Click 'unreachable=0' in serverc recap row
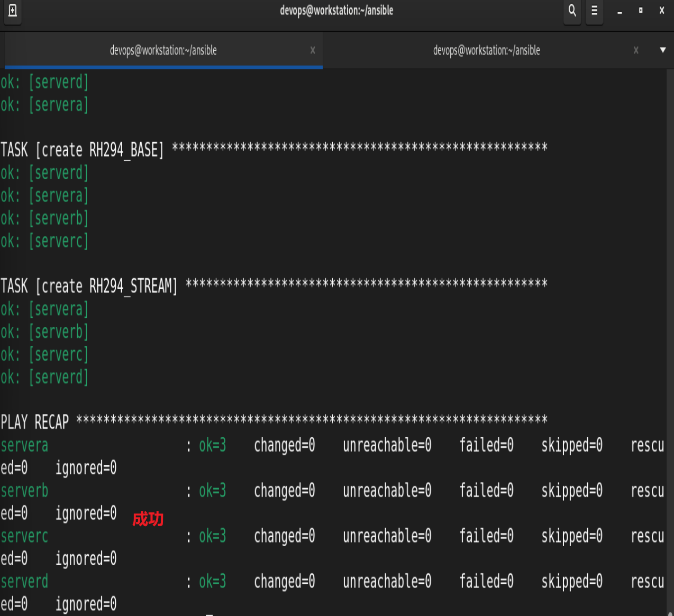 click(387, 536)
